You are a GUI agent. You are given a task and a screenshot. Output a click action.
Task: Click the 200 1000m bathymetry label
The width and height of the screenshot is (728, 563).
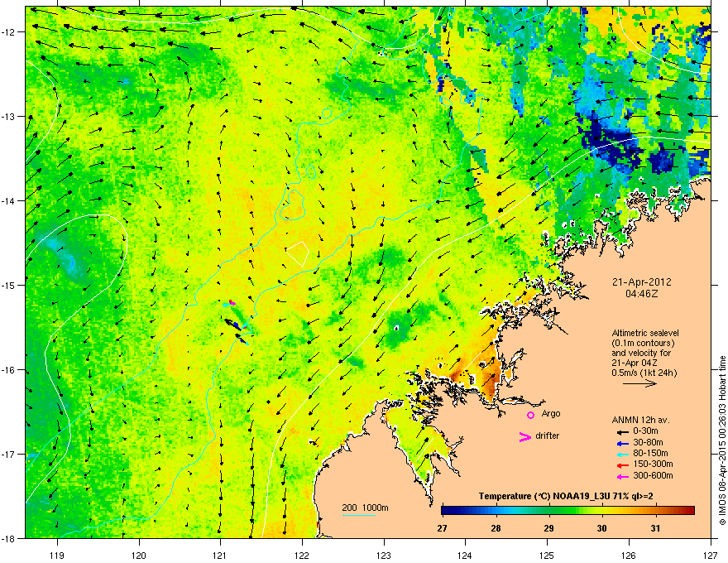coord(366,508)
